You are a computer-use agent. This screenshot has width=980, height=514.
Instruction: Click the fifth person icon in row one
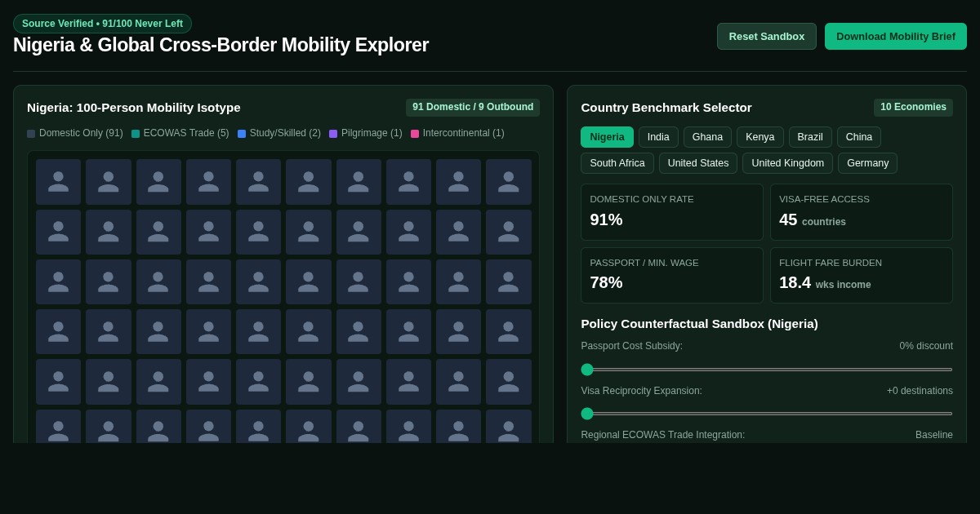258,182
